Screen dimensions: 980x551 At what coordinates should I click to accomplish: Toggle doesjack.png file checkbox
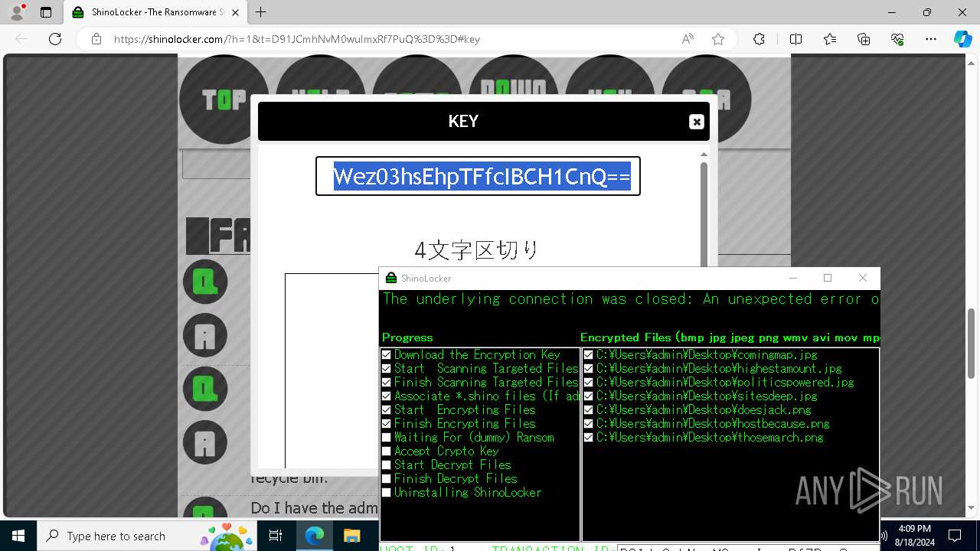pos(588,409)
